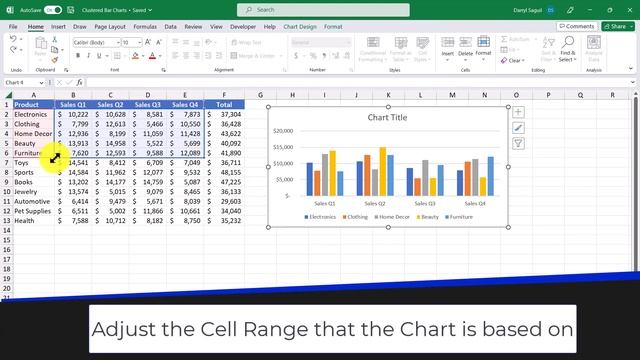Image resolution: width=640 pixels, height=360 pixels.
Task: Click the Select All corner triangle
Action: [x=8, y=95]
